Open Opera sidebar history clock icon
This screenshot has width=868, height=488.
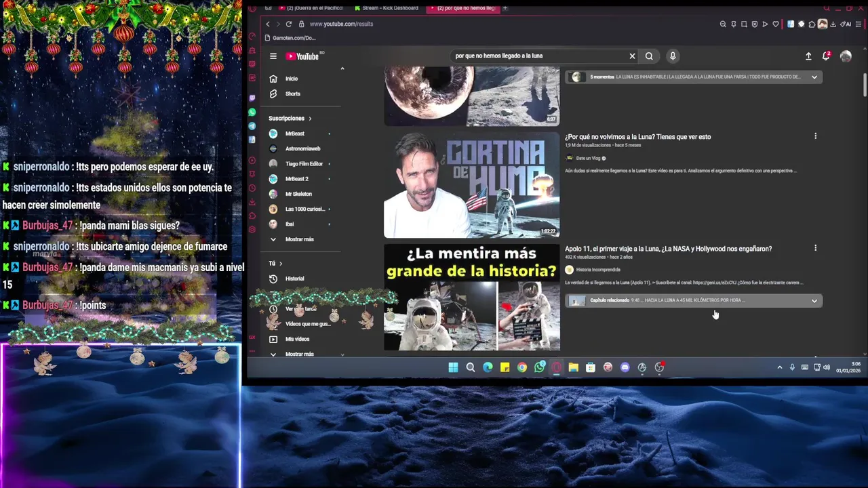[252, 188]
